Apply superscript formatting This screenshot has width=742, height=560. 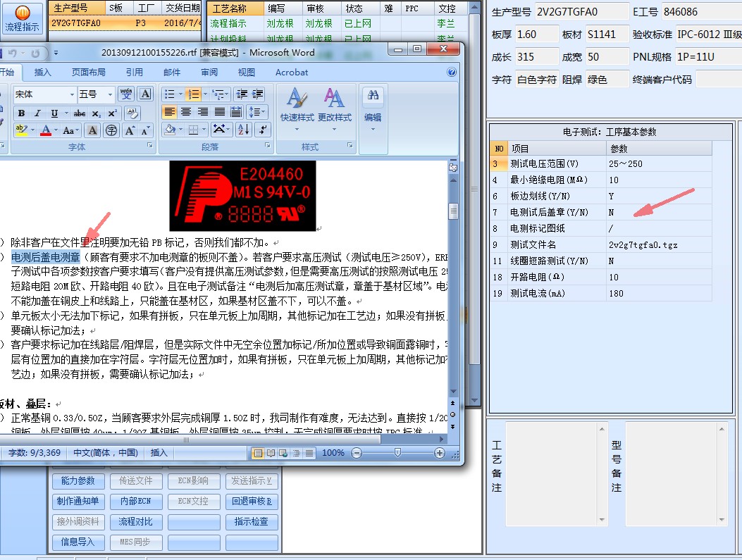point(112,113)
